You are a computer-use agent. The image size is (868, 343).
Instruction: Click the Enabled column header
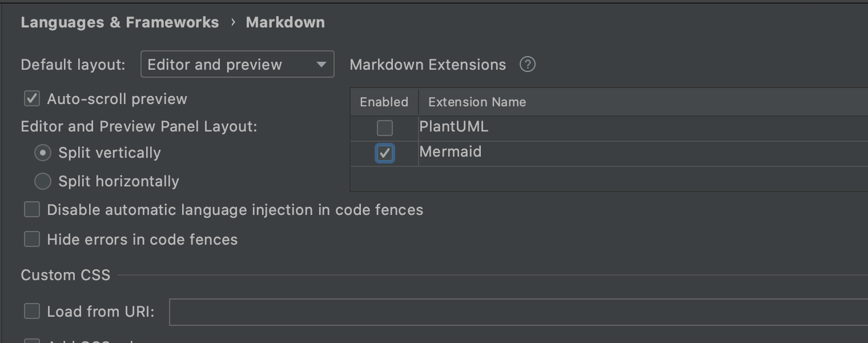[x=384, y=102]
